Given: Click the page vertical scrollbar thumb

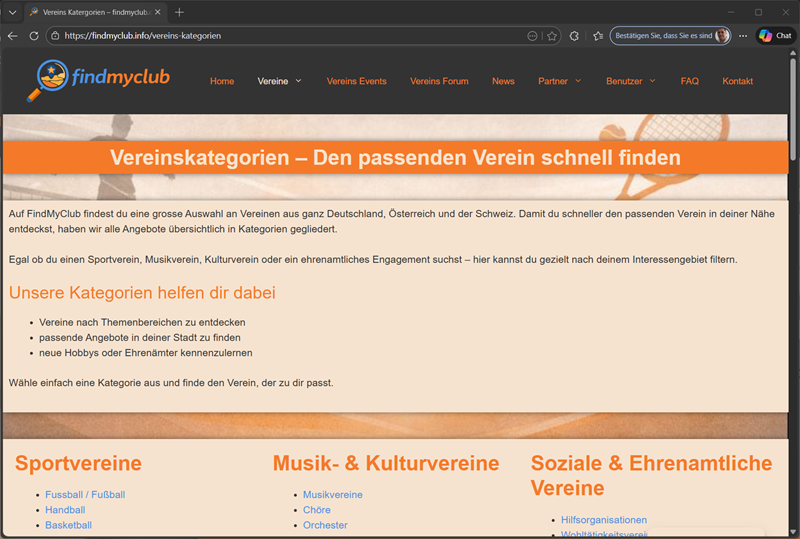Looking at the screenshot, I should [793, 108].
